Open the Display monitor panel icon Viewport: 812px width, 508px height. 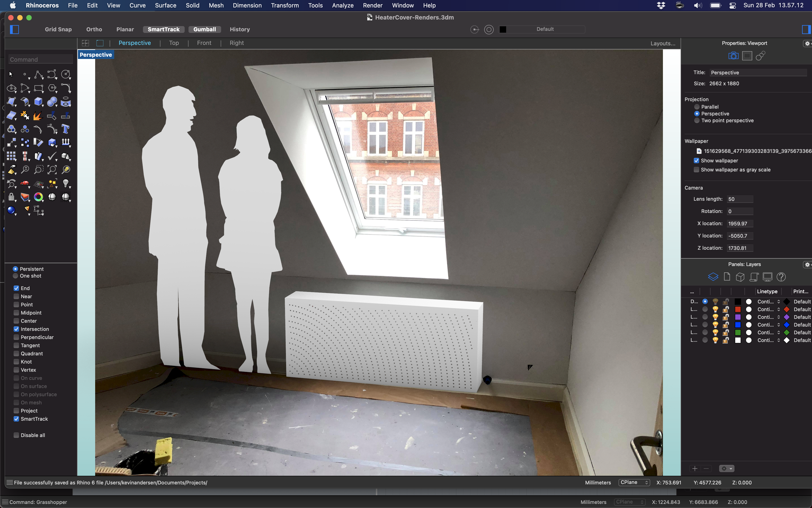click(x=767, y=277)
